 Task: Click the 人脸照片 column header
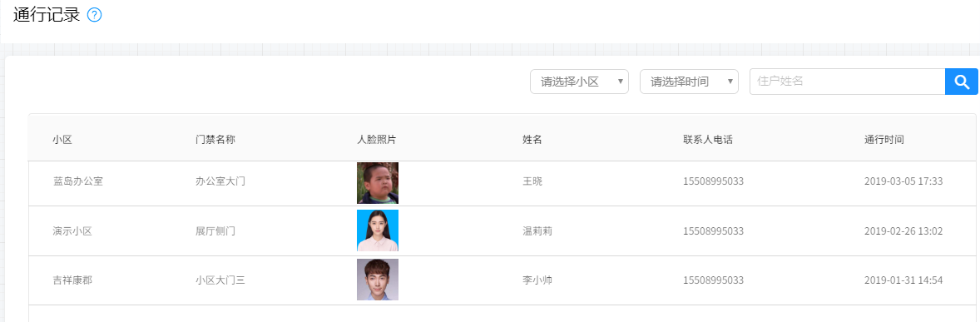pyautogui.click(x=377, y=140)
